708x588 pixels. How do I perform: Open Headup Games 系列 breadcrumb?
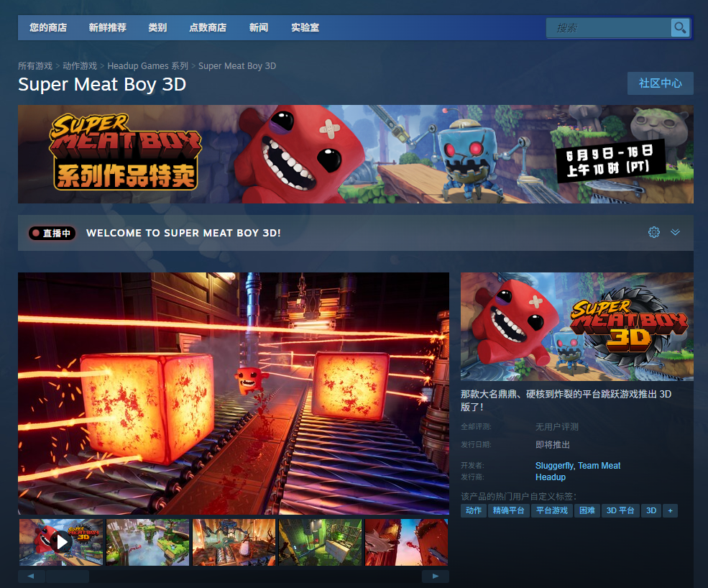point(147,66)
